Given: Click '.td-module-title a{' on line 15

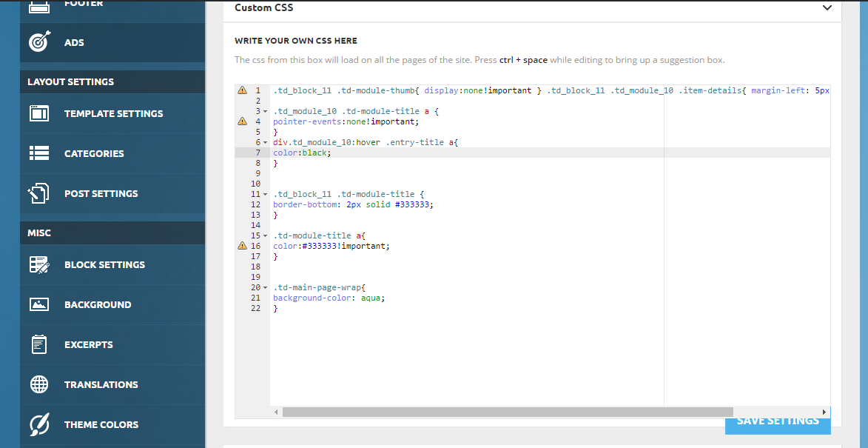Looking at the screenshot, I should [x=320, y=236].
